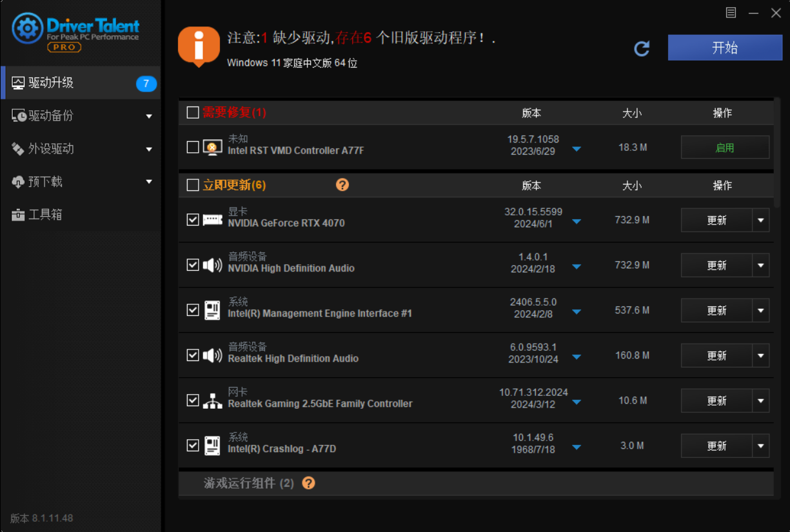The width and height of the screenshot is (790, 532).
Task: Click 更新 for Intel(R) Crashlog - A77D
Action: [716, 446]
